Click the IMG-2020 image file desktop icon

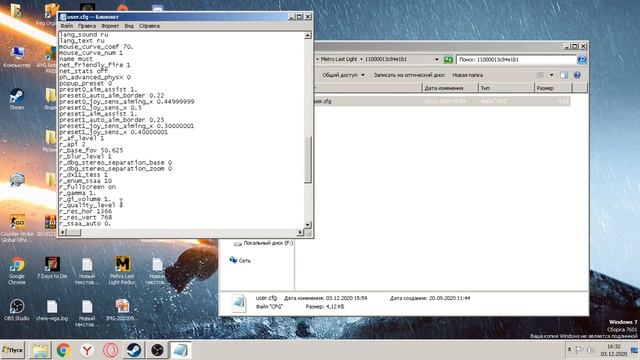[x=122, y=310]
